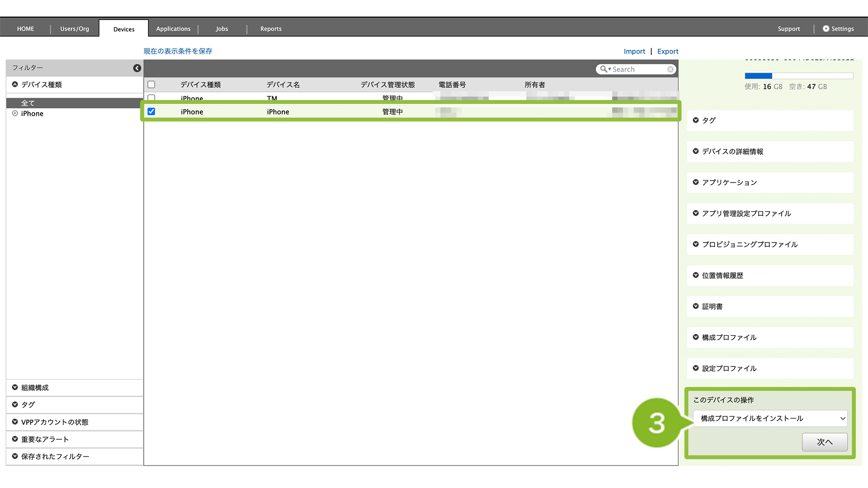This screenshot has height=488, width=868.
Task: Check the TM iPhone row checkbox
Action: (x=151, y=98)
